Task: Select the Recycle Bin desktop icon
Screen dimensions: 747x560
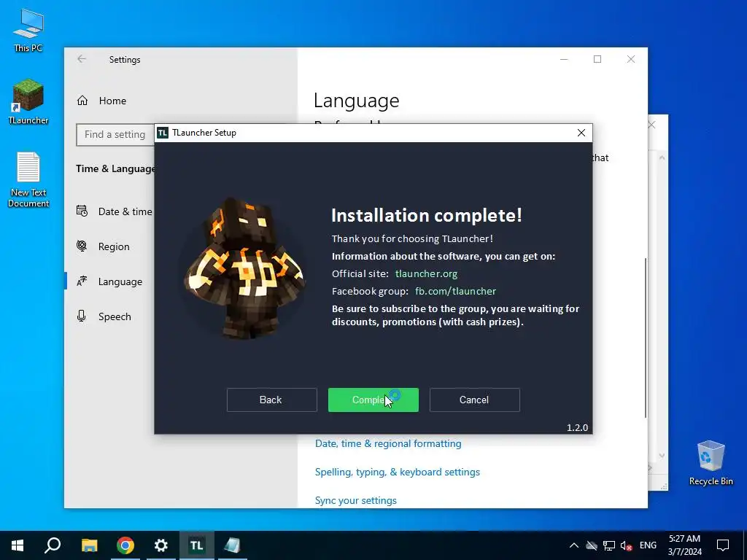Action: pos(711,463)
